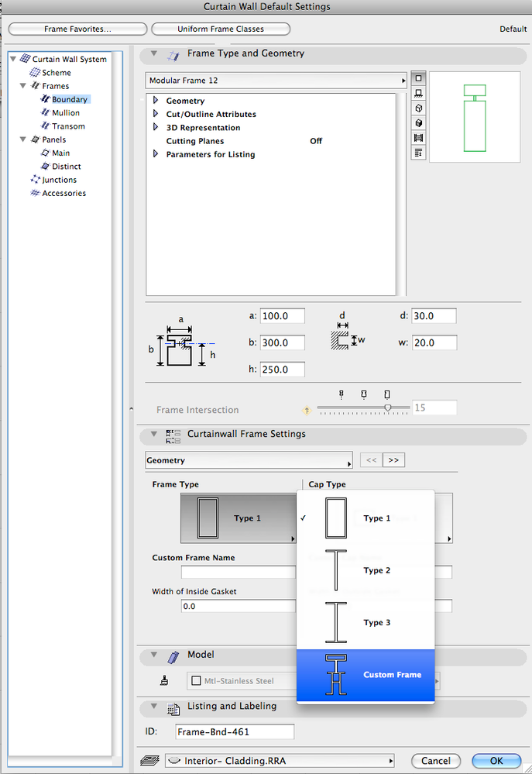
Task: Collapse the Panels tree node
Action: (x=22, y=139)
